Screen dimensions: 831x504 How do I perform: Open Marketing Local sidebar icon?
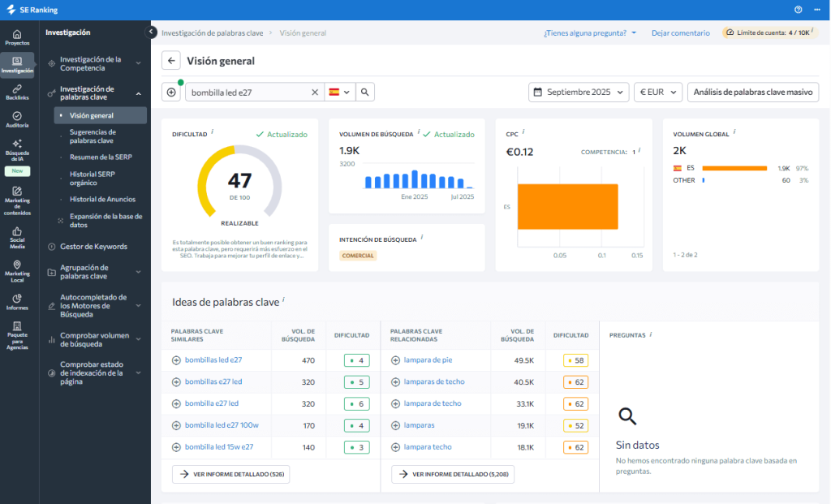(17, 271)
